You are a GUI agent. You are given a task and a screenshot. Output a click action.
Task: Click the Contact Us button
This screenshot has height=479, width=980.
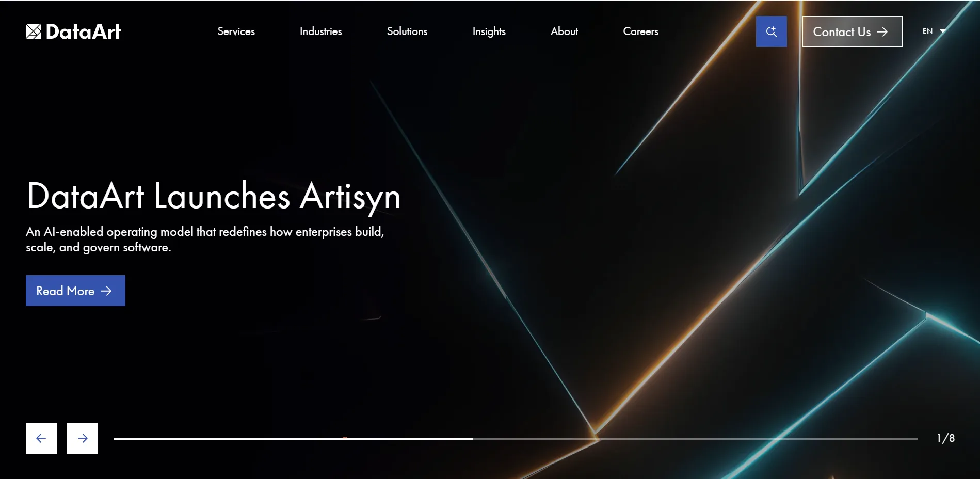(x=852, y=31)
